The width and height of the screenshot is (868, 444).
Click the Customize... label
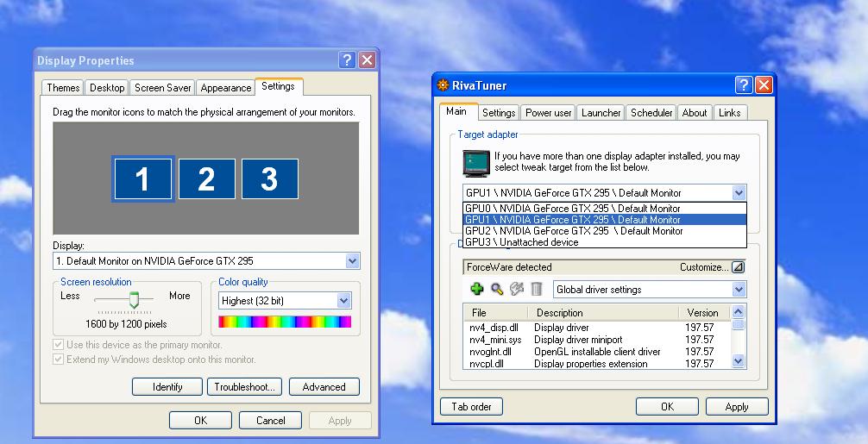[x=704, y=267]
